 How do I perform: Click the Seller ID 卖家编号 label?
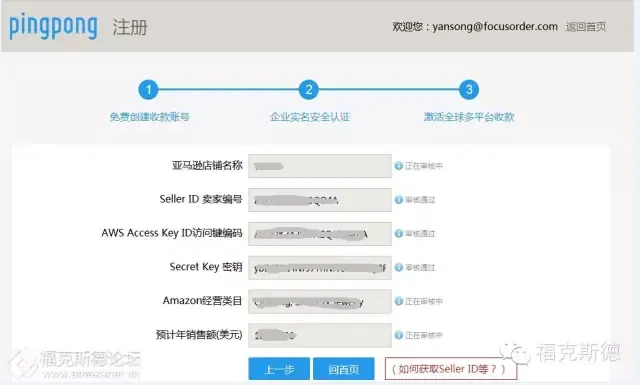tap(201, 199)
